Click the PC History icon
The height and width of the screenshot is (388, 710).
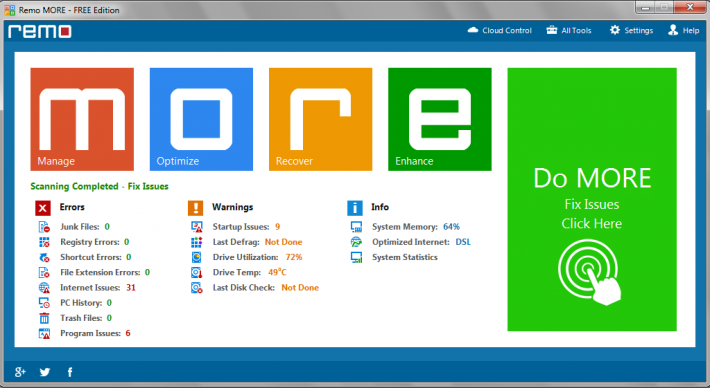(44, 303)
